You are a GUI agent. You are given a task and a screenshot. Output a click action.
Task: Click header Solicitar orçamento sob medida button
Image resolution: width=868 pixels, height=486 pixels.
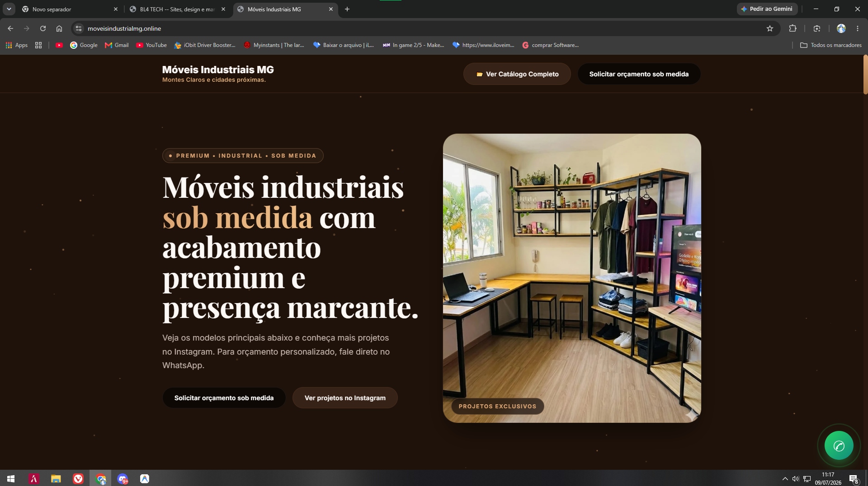click(639, 74)
